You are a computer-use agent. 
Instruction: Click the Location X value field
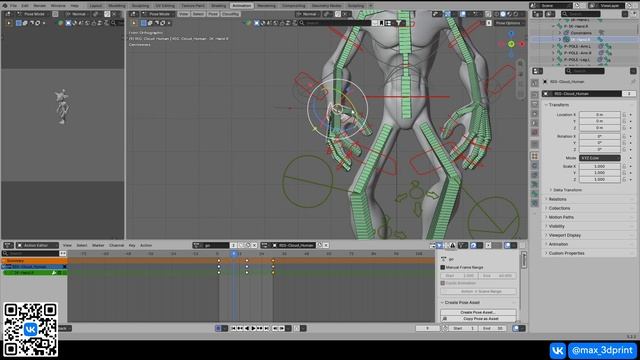(x=600, y=115)
